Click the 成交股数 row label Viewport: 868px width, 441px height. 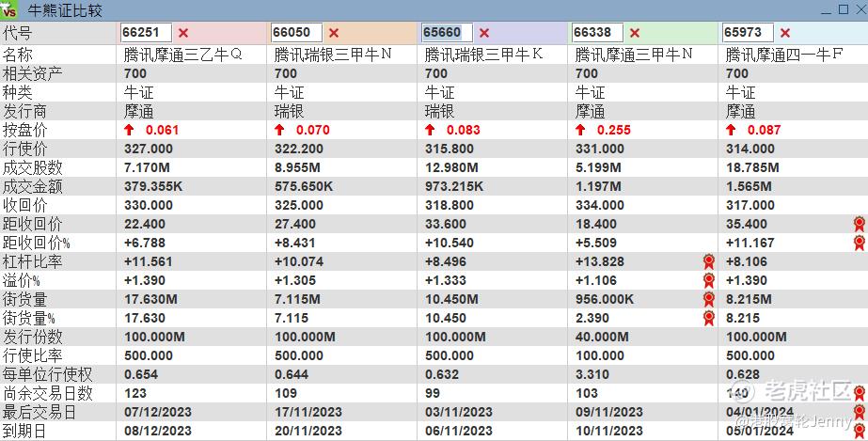click(x=33, y=167)
